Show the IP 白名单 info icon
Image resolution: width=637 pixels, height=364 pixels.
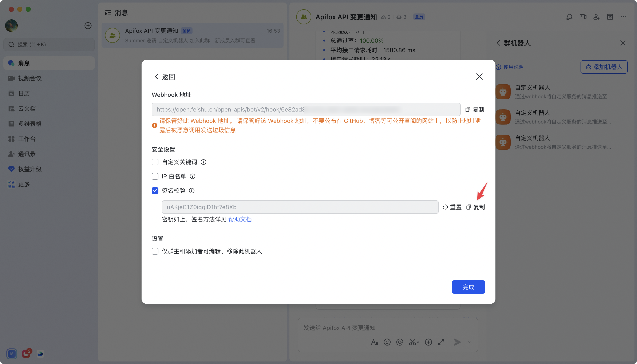click(x=193, y=177)
